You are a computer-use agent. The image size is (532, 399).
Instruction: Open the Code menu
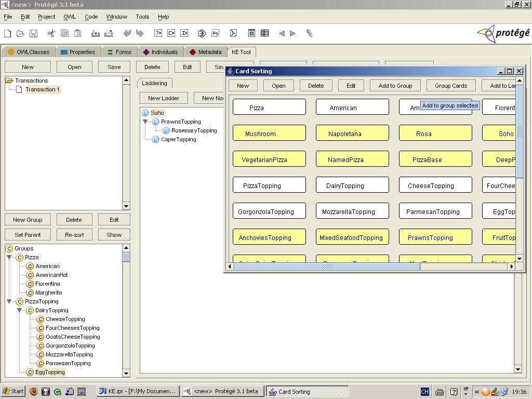click(x=91, y=17)
